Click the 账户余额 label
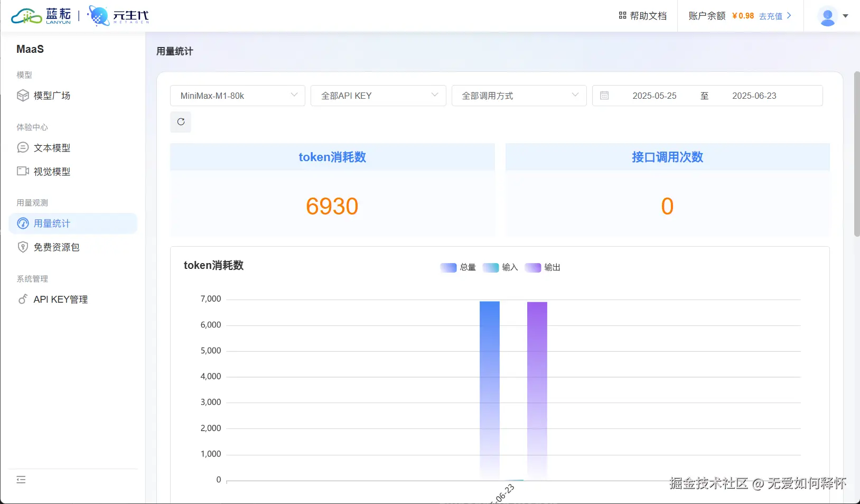 point(707,16)
